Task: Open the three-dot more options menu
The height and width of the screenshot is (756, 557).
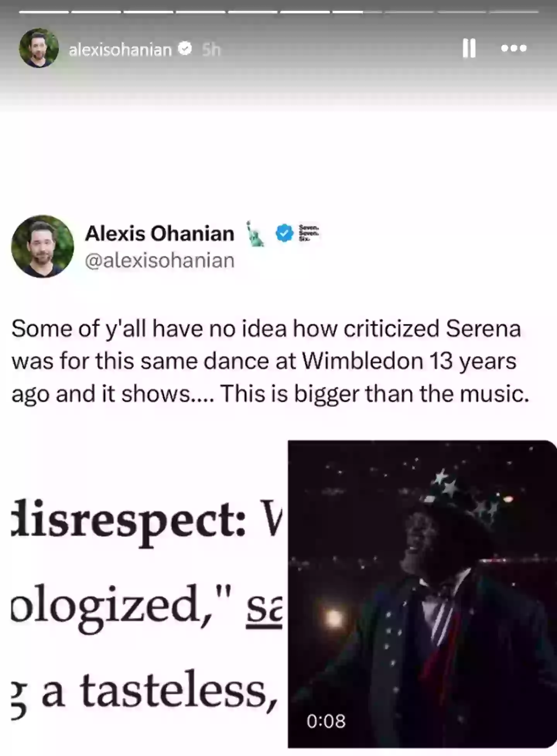Action: coord(514,48)
